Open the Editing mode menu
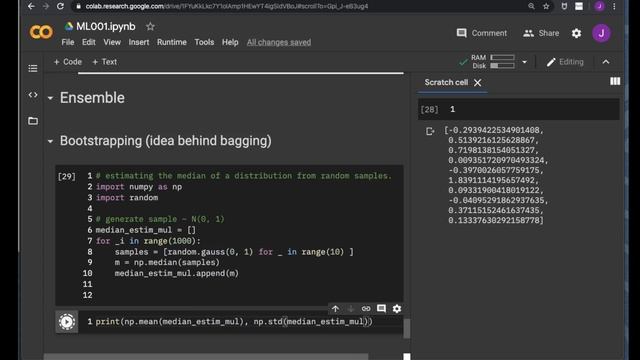Screen dimensions: 640x360 tap(565, 62)
